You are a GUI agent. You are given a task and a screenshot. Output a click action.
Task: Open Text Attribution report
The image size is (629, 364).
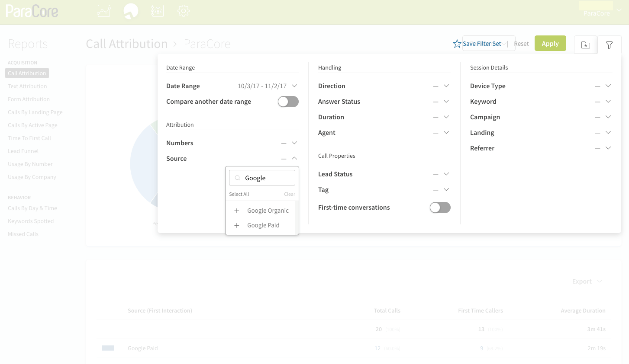[27, 86]
